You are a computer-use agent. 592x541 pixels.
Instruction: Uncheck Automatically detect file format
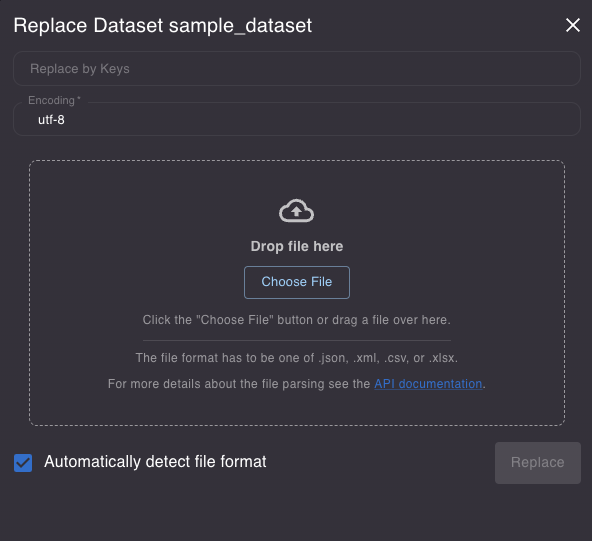[x=23, y=462]
